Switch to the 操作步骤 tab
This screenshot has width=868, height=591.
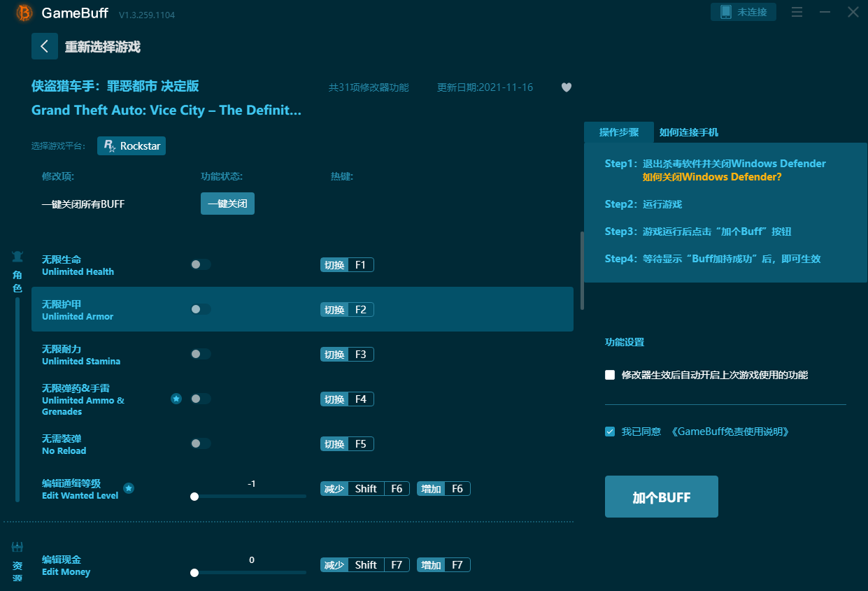tap(619, 132)
